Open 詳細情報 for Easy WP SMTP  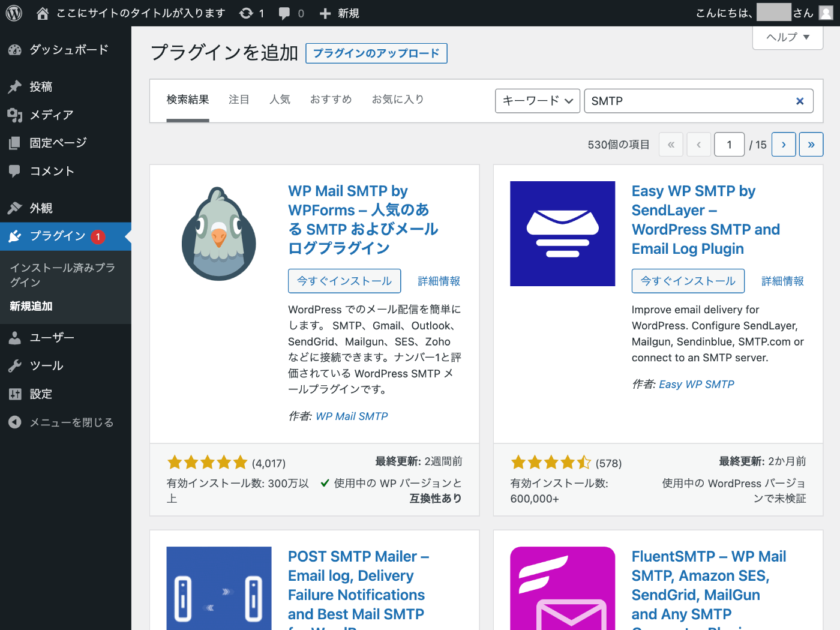pos(783,281)
